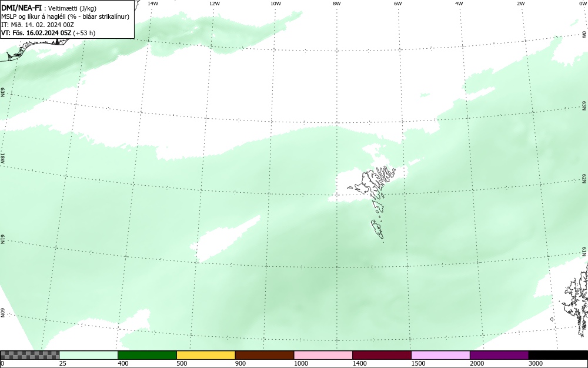Click the southern Faroe island Suðuroy outline

click(378, 229)
